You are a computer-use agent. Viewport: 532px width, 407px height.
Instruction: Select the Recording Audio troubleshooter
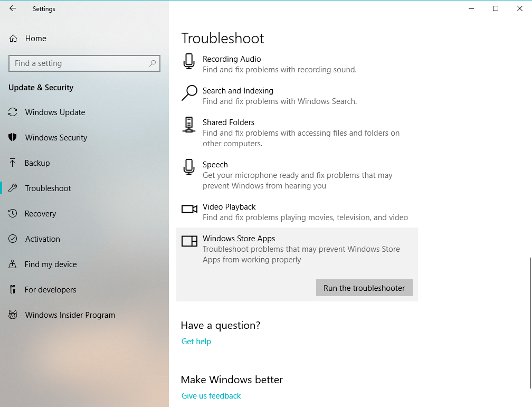(x=297, y=64)
